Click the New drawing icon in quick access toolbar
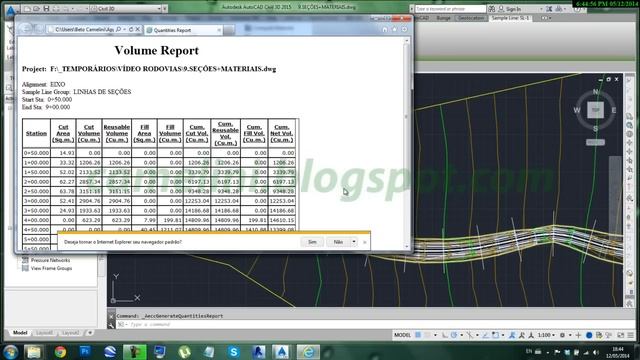The width and height of the screenshot is (640, 360). (27, 8)
